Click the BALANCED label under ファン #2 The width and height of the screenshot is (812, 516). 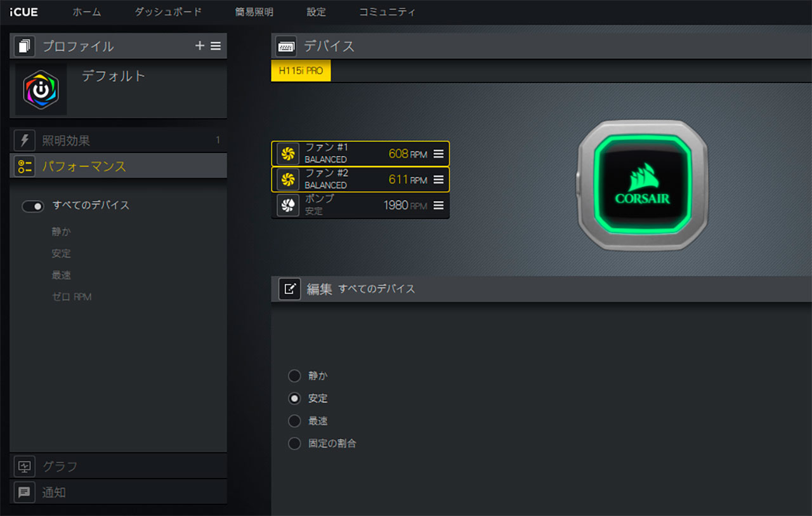point(325,185)
